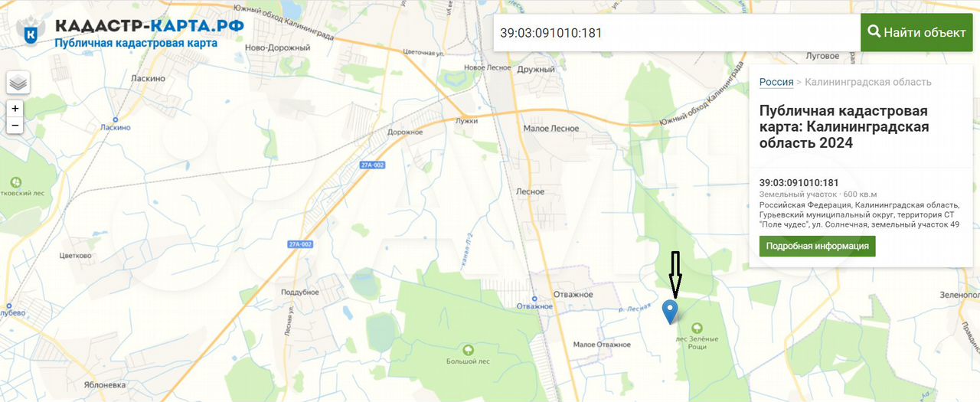Click the Ласкино station marker icon
The image size is (980, 402).
[115, 119]
